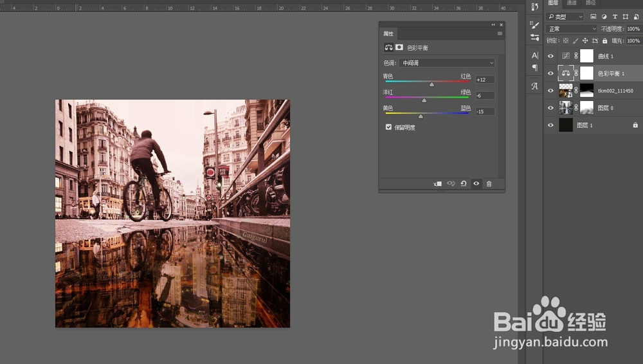Open the blend mode dropdown showing 正常
This screenshot has height=364, width=643.
tap(571, 29)
